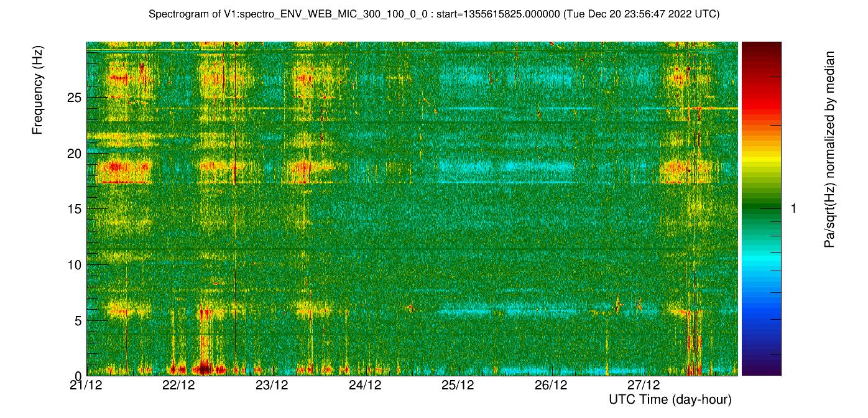Click the colorbar value label 1
The width and height of the screenshot is (868, 418).
tap(793, 209)
